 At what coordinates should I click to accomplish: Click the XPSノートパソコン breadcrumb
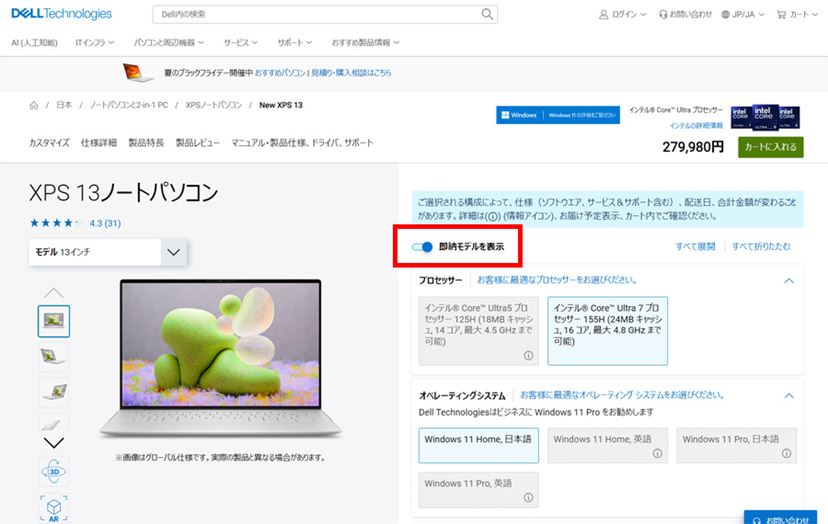click(213, 105)
